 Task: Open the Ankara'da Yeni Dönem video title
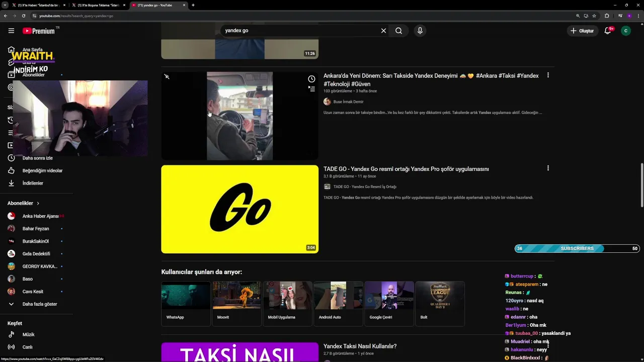click(431, 79)
